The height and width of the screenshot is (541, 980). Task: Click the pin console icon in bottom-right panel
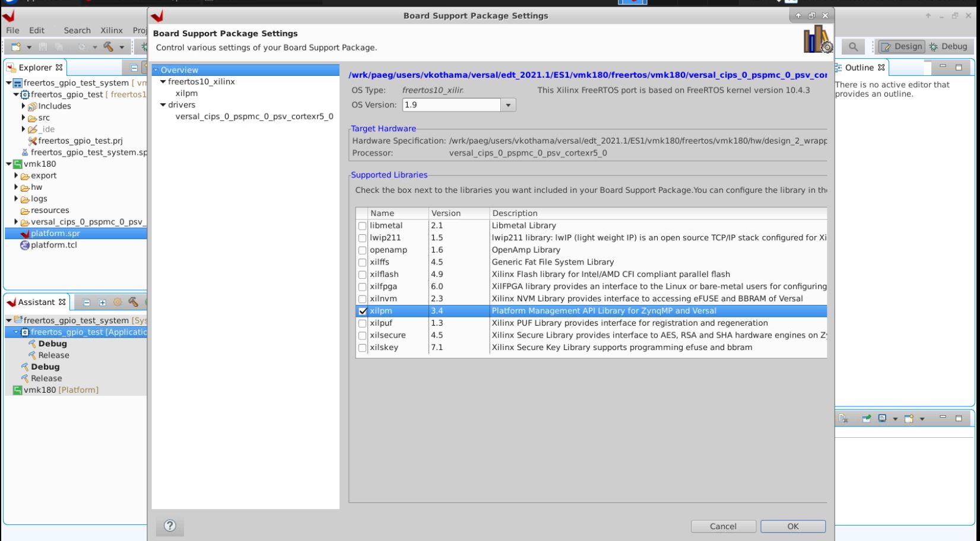pos(867,418)
